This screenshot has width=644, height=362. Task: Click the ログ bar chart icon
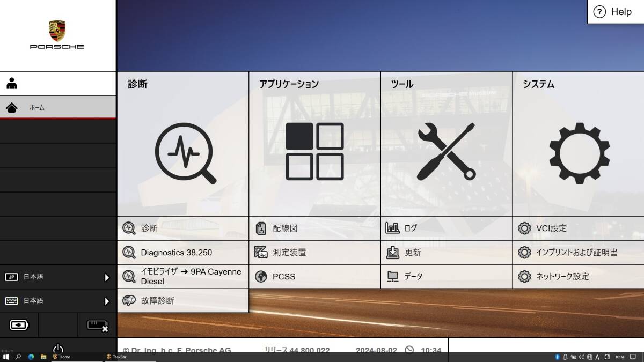click(393, 228)
